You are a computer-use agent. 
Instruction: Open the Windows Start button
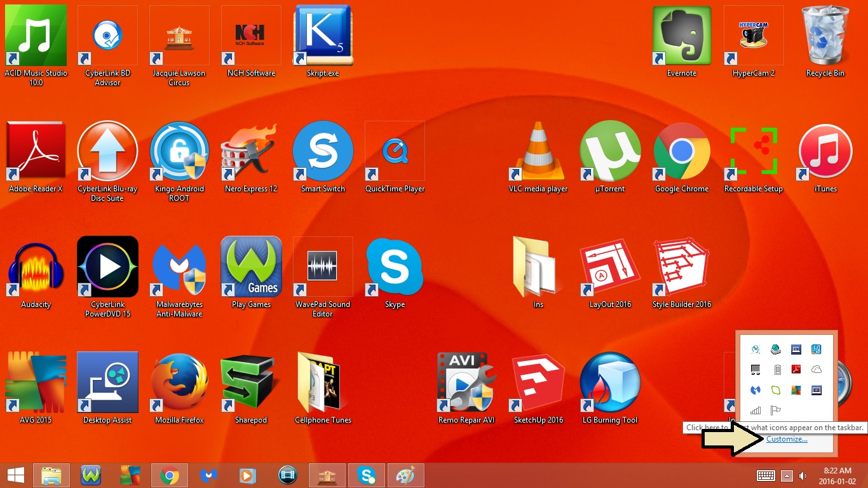(x=15, y=475)
